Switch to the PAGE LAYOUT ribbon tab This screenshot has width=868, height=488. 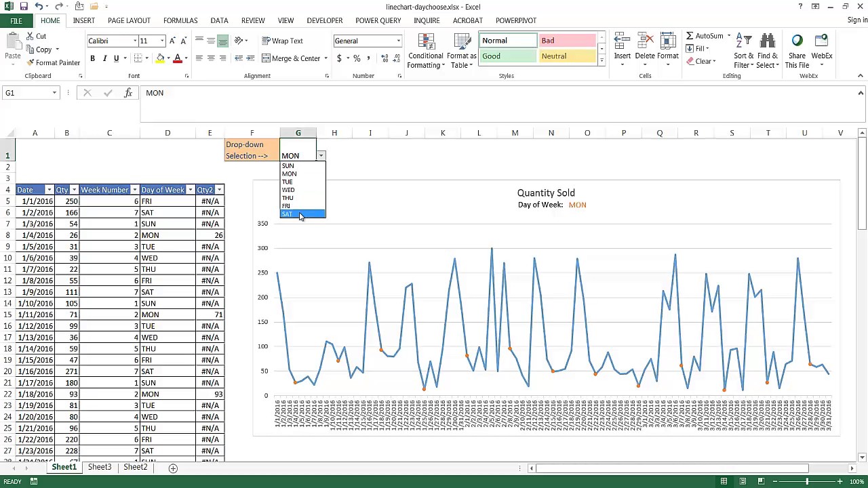tap(129, 21)
